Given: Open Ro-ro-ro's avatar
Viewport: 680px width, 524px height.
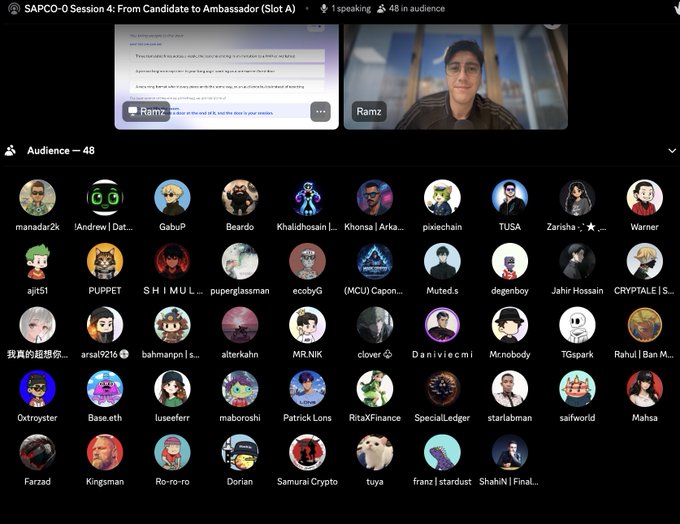Looking at the screenshot, I should (x=172, y=452).
